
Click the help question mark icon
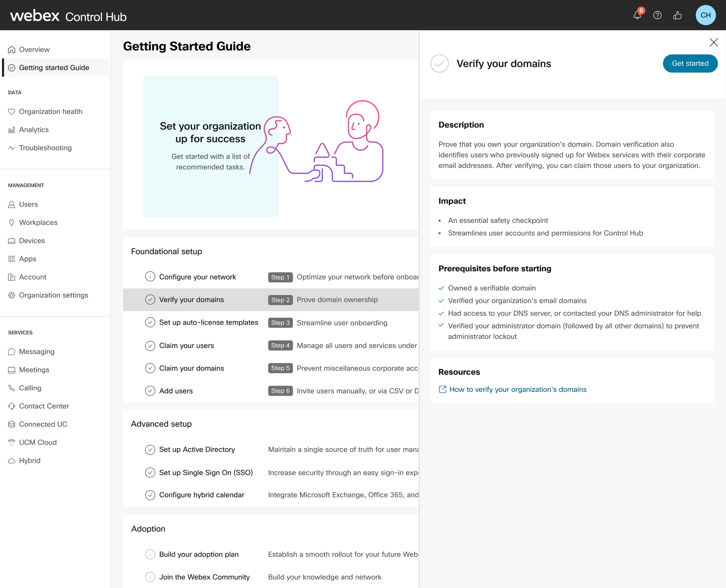[x=657, y=15]
